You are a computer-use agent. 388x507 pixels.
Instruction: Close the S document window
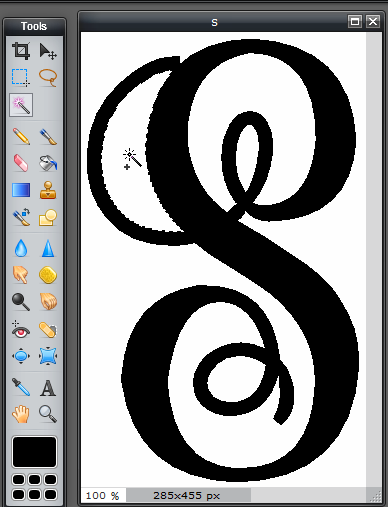(373, 22)
